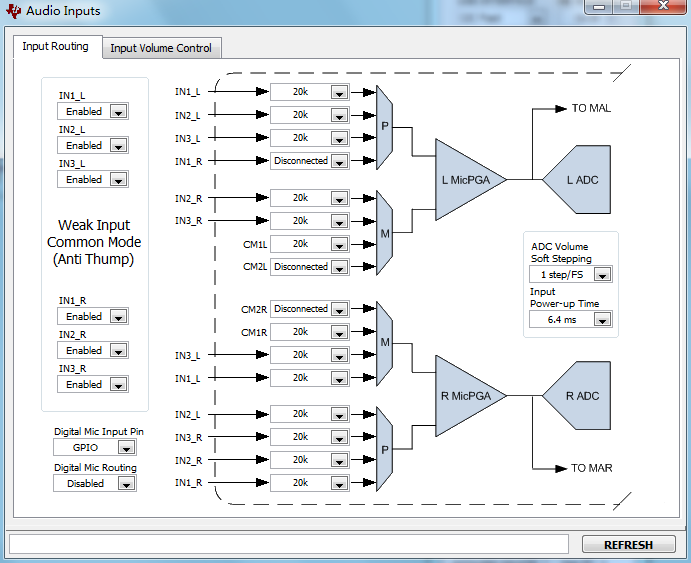Viewport: 691px width, 563px height.
Task: Click the TO MAL output label
Action: 591,108
